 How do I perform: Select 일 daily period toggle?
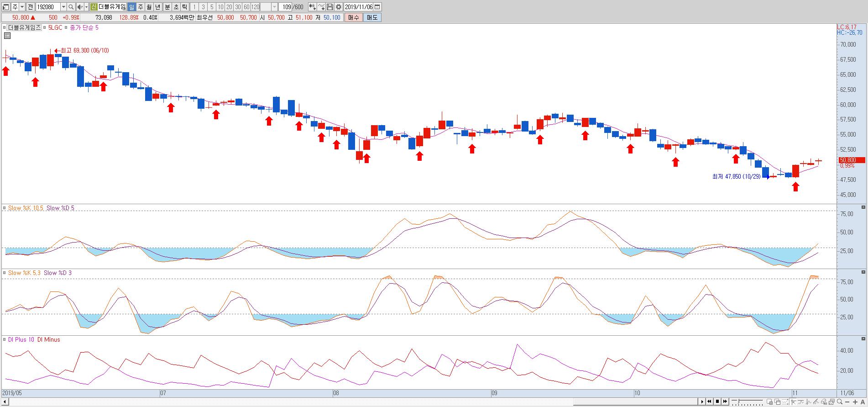(131, 7)
